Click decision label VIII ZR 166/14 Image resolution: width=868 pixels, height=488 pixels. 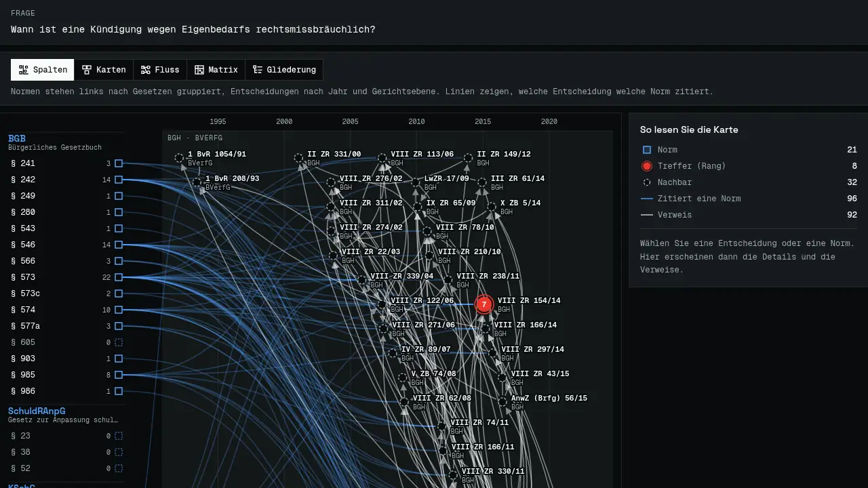526,325
